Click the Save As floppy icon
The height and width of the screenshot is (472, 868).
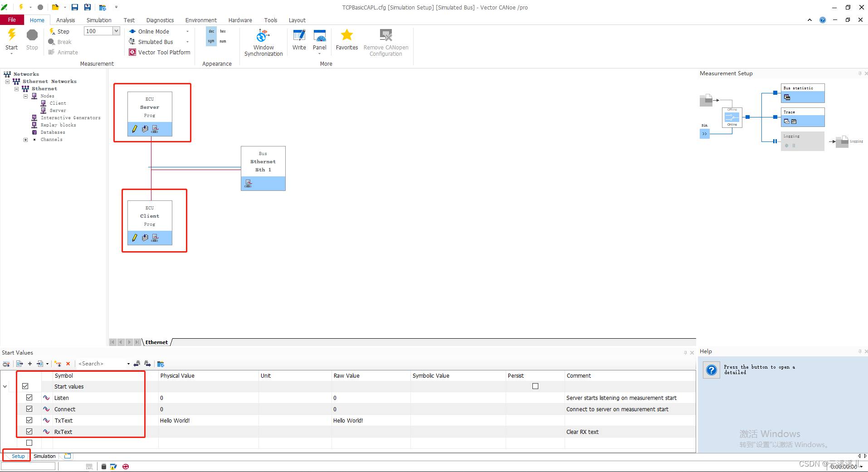(88, 7)
